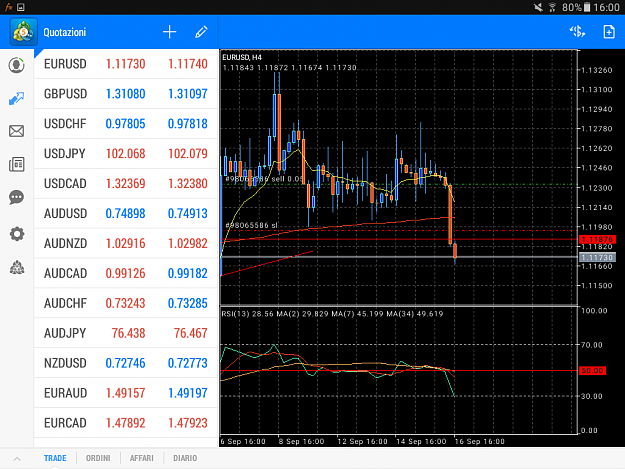Screen dimensions: 625x469
Task: Open the mailbox envelope icon
Action: tap(16, 131)
